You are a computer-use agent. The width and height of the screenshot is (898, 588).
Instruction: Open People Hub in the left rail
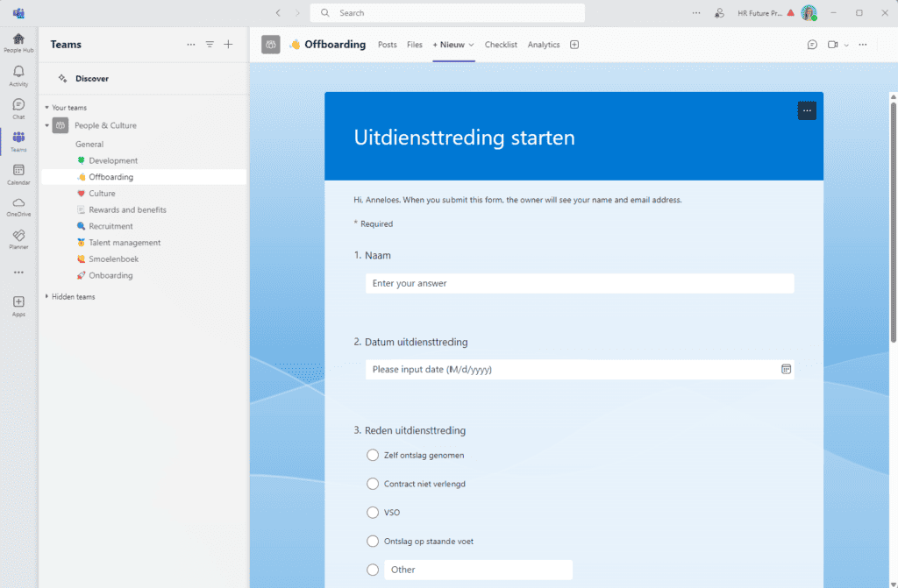point(18,42)
